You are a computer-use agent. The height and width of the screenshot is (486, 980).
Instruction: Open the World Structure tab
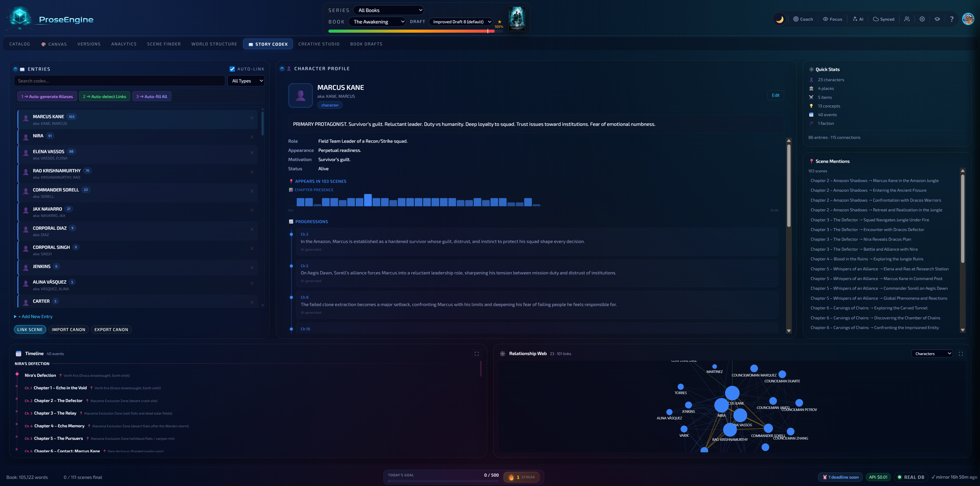pos(214,44)
